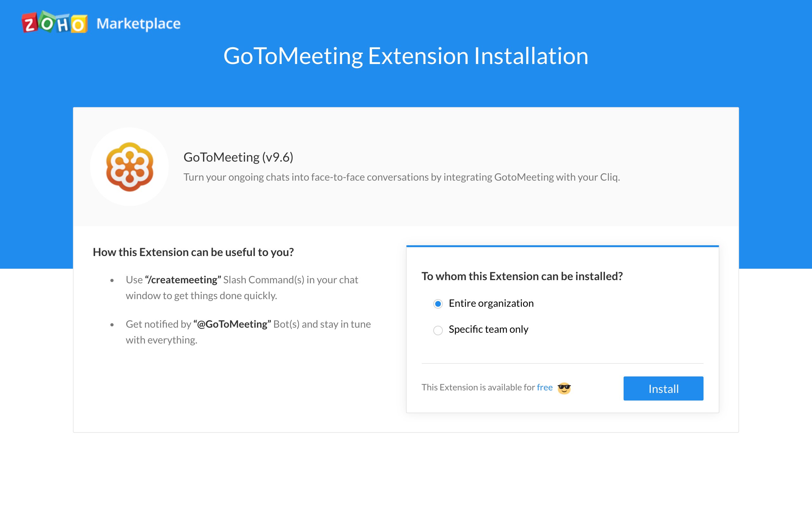Click the GoToMeeting (v9.6) extension name

(238, 157)
